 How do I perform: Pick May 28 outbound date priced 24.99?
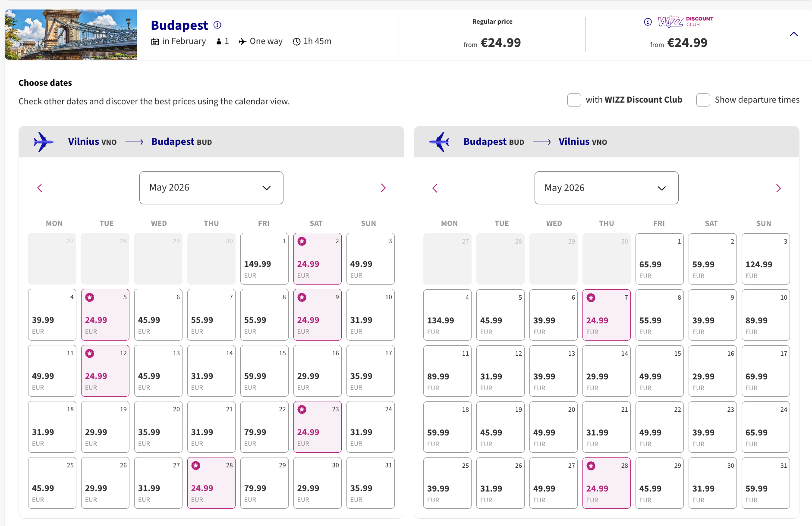(211, 483)
